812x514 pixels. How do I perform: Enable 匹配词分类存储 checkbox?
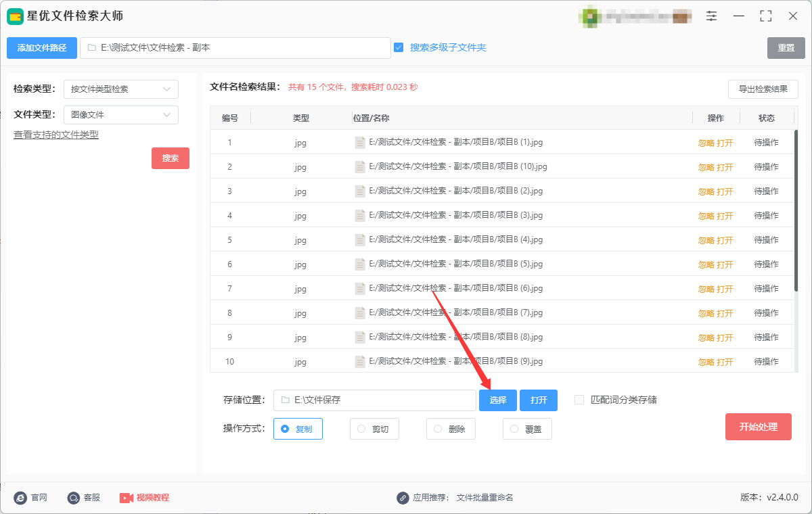[x=579, y=400]
